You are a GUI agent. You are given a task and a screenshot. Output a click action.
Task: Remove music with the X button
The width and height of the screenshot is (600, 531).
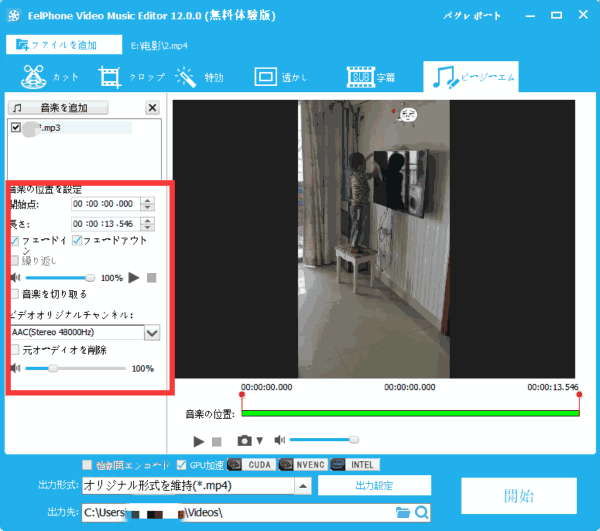click(152, 108)
